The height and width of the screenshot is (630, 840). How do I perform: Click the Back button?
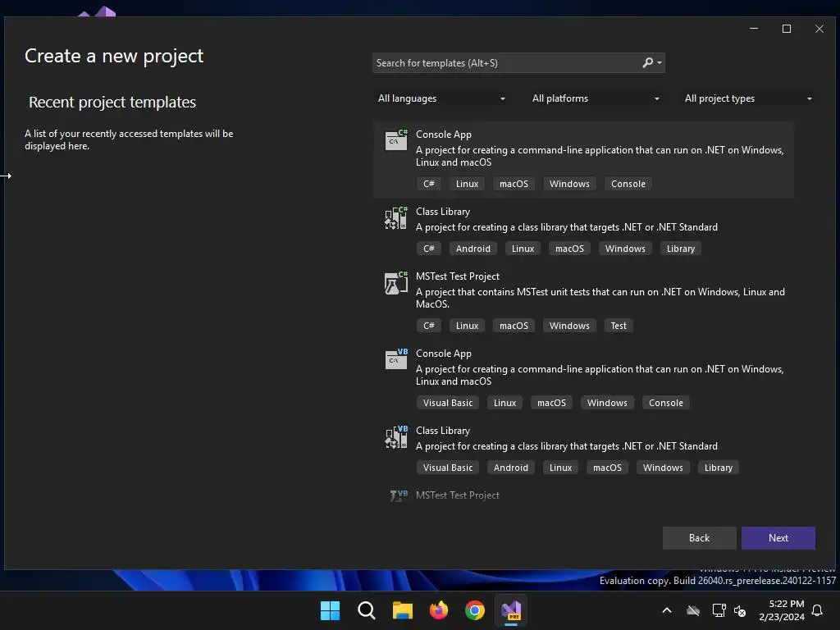point(699,538)
